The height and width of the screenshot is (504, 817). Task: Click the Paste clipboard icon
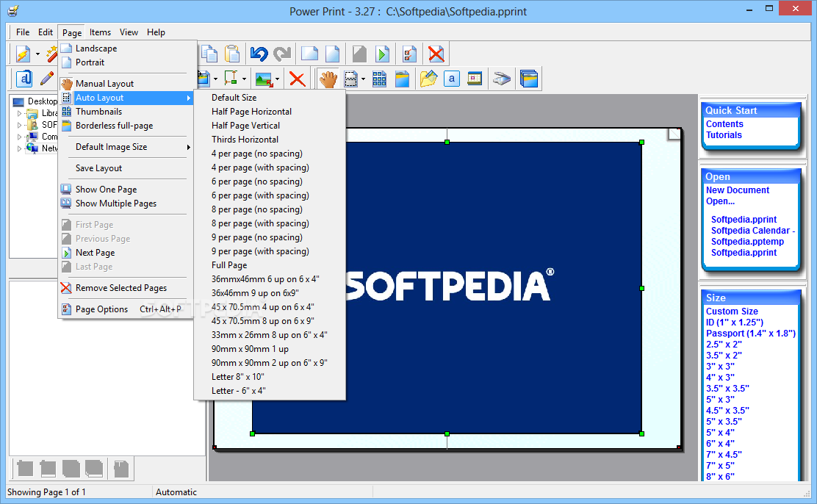pyautogui.click(x=232, y=54)
